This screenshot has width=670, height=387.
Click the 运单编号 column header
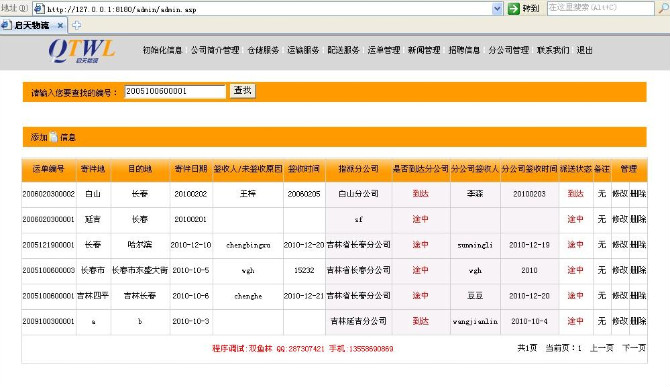click(x=49, y=169)
